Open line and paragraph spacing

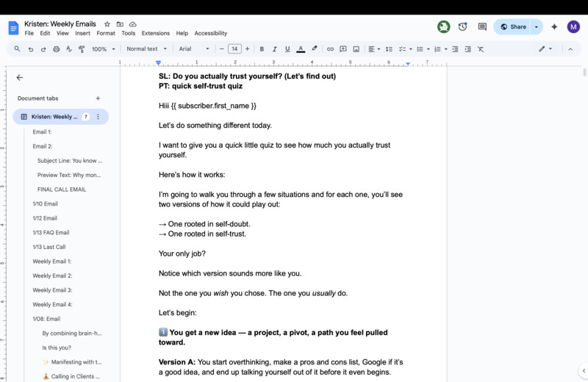pos(389,49)
